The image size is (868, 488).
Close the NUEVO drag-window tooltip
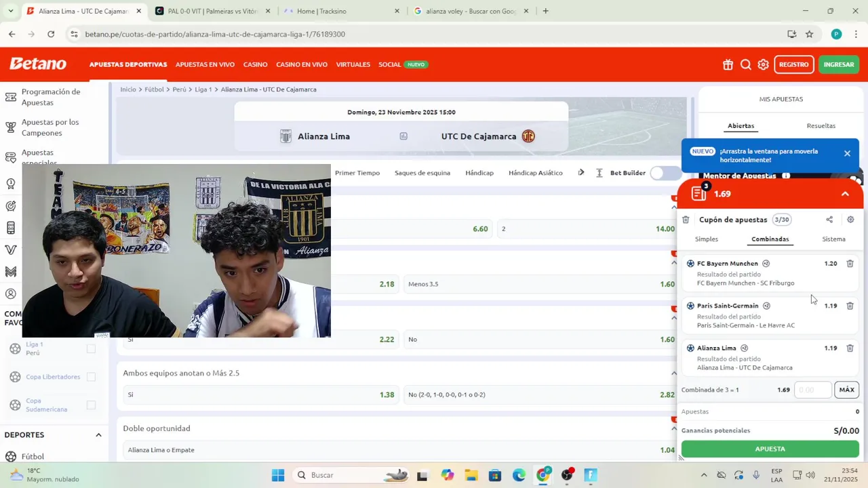tap(847, 154)
